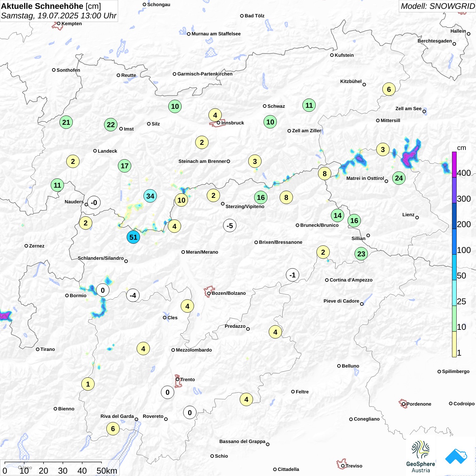
Task: Click the 'Brixen/Bressanone' label
Action: tap(280, 242)
